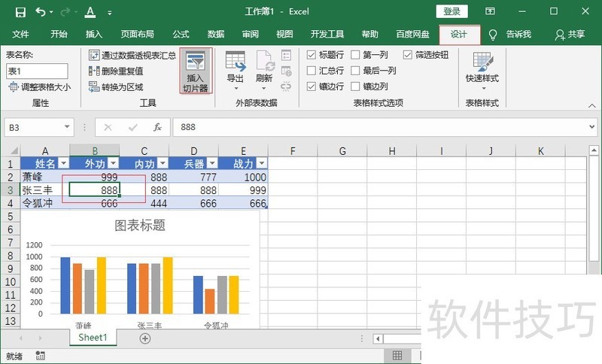Click the font color A icon
The image size is (602, 364).
[x=90, y=12]
